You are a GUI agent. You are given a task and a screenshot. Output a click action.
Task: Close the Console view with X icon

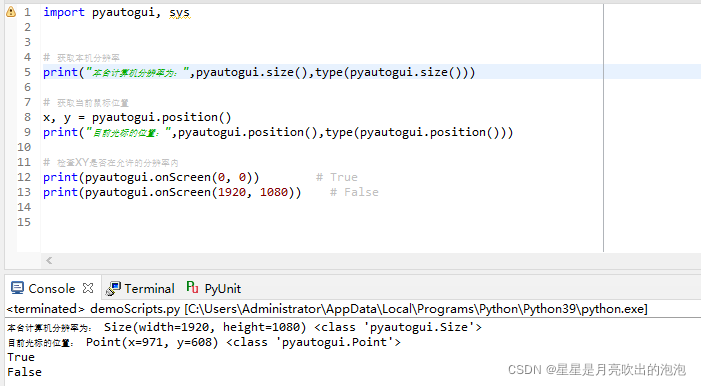click(x=88, y=288)
